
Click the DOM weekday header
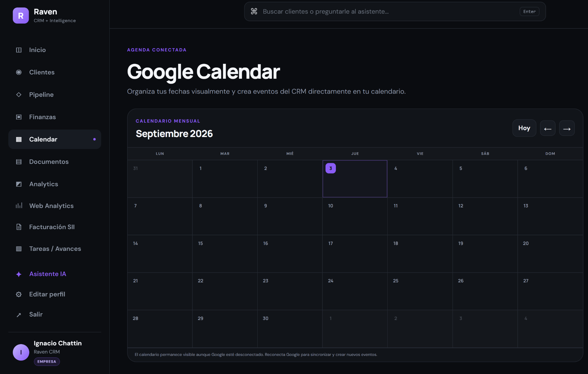[550, 154]
